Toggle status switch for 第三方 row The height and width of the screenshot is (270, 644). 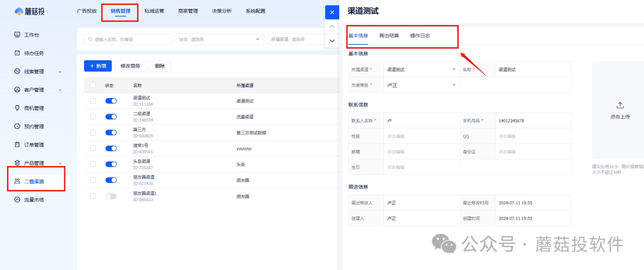coord(111,133)
